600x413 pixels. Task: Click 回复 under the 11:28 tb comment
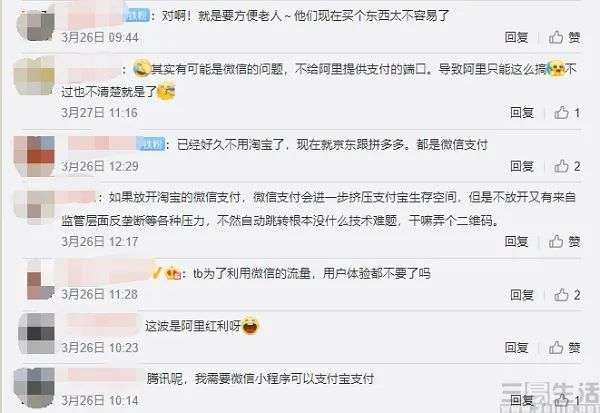coord(522,295)
